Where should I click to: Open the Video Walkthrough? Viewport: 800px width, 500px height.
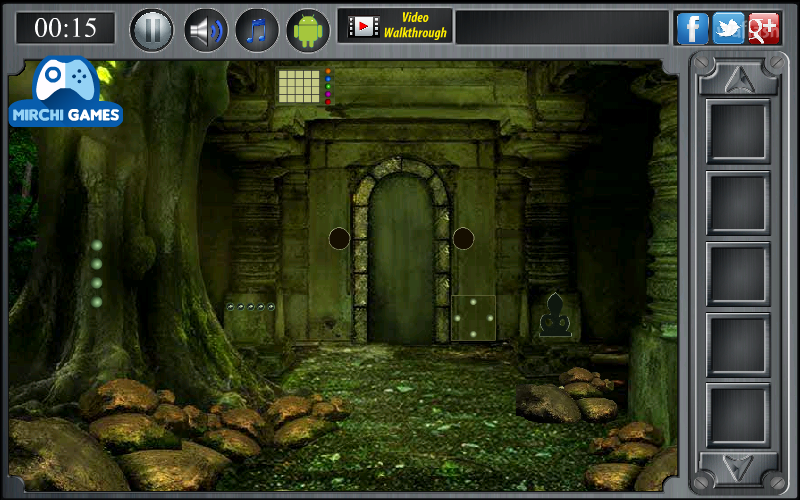[x=395, y=26]
